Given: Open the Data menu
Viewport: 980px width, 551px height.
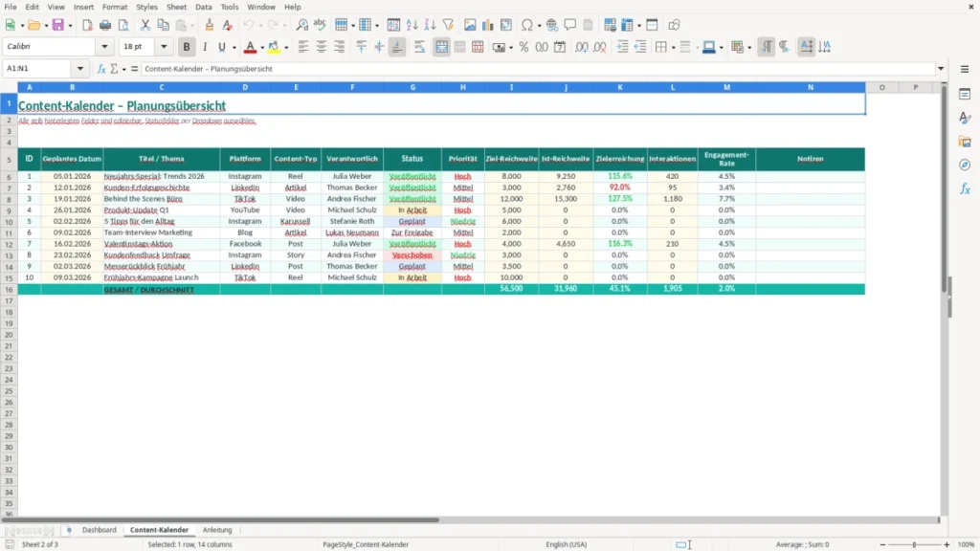Looking at the screenshot, I should click(203, 7).
